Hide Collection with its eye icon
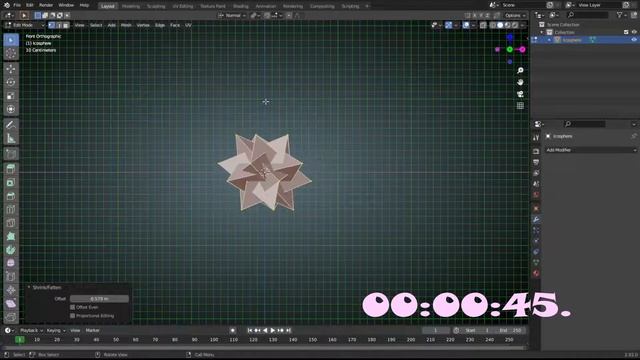Viewport: 640px width, 360px height. tap(634, 32)
